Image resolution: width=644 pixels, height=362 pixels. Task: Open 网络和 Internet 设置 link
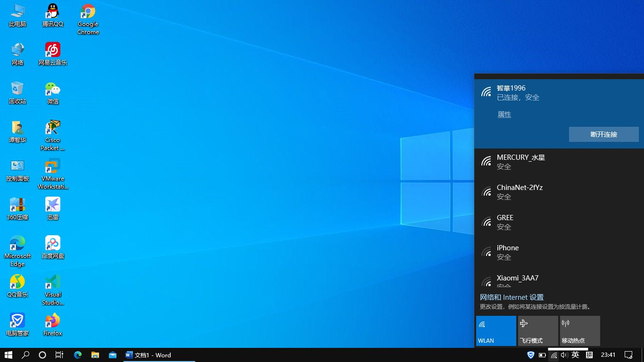[x=512, y=297]
